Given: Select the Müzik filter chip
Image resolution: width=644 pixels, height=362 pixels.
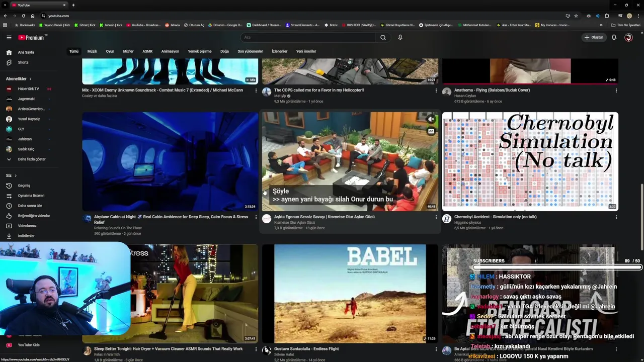Looking at the screenshot, I should [92, 51].
